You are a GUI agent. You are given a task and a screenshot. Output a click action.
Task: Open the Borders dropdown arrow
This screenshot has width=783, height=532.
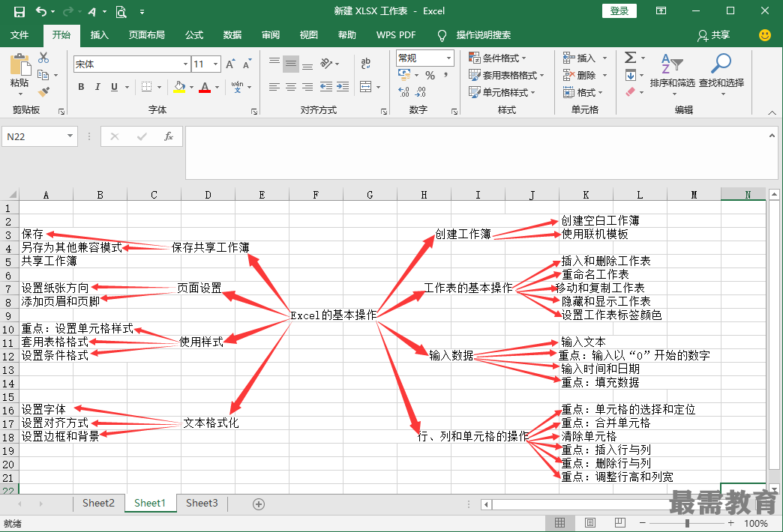pyautogui.click(x=159, y=87)
